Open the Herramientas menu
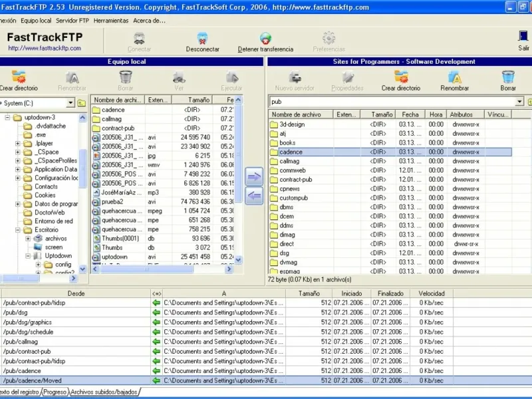The width and height of the screenshot is (532, 399). tap(111, 21)
